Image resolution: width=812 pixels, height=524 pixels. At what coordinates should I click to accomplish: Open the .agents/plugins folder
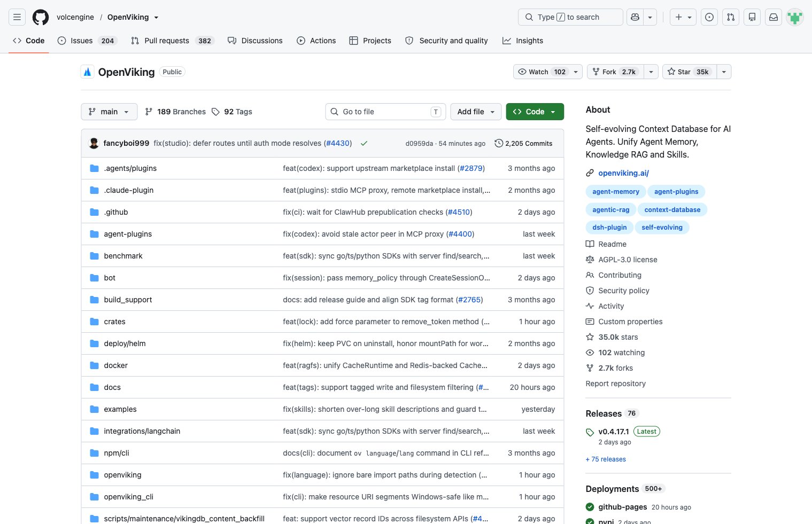[130, 168]
